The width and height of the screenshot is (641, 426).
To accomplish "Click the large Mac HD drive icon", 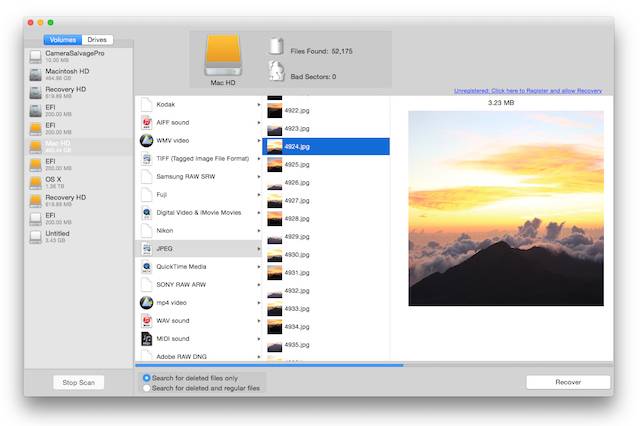I will click(x=223, y=55).
